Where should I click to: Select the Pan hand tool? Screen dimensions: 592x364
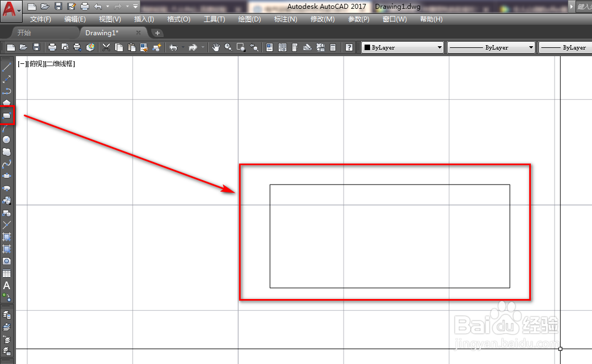(x=215, y=47)
